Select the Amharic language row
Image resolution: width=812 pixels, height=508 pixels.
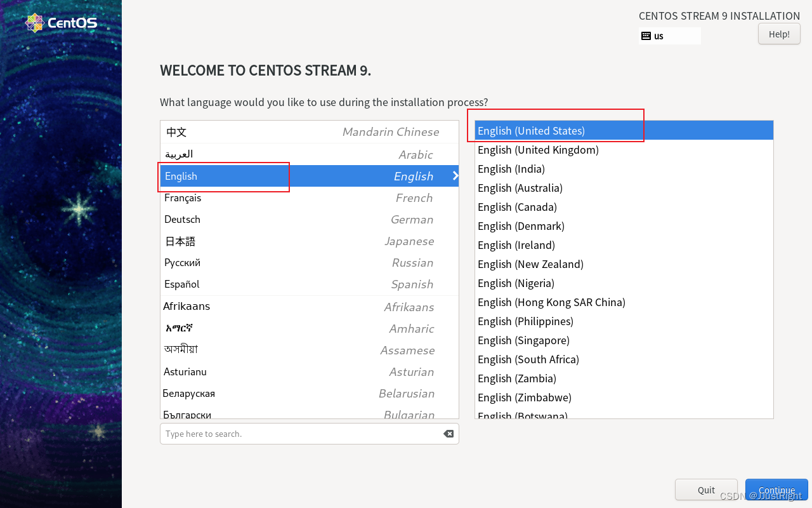(x=310, y=328)
